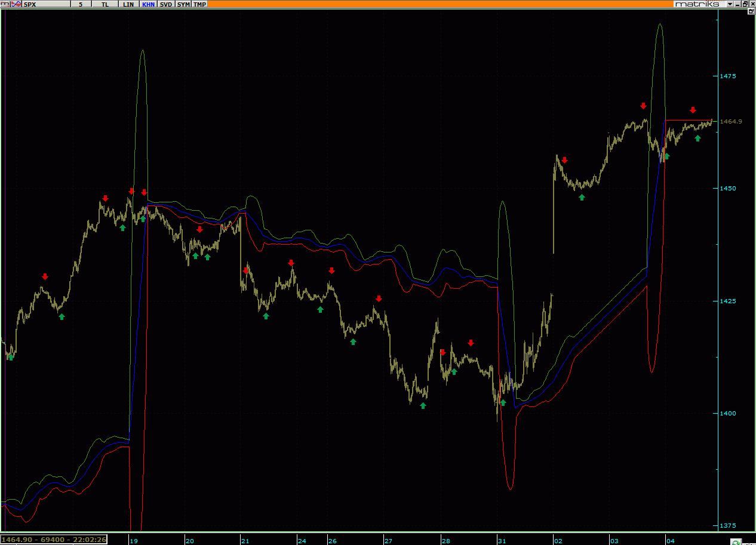The image size is (756, 545).
Task: Click the matriks logo in title bar
Action: (x=697, y=4)
